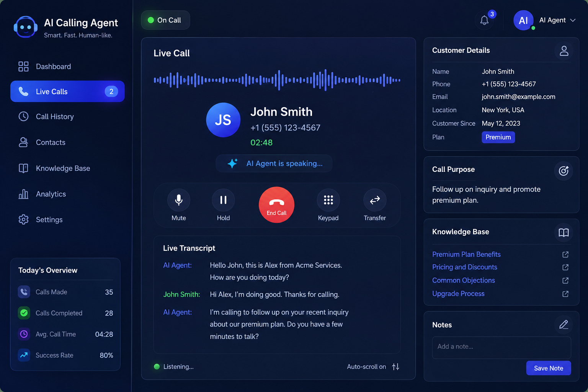Click the New York, USA location value
The image size is (588, 392).
(x=503, y=110)
